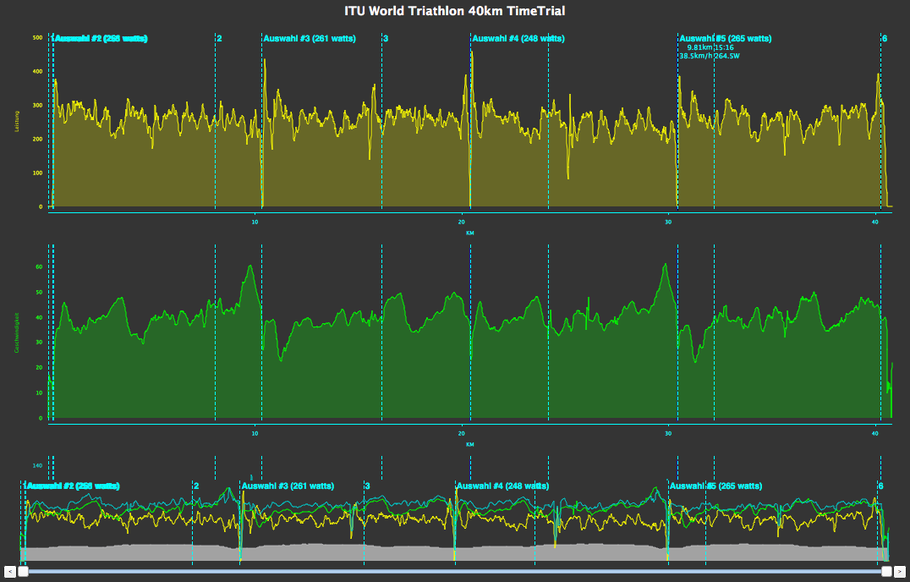Click the blue range slider track

pyautogui.click(x=455, y=572)
